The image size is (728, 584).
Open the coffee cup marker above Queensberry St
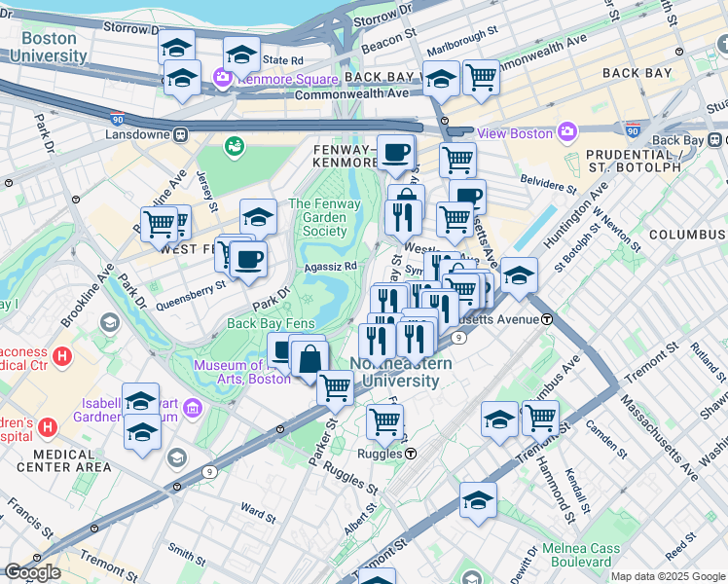[248, 263]
